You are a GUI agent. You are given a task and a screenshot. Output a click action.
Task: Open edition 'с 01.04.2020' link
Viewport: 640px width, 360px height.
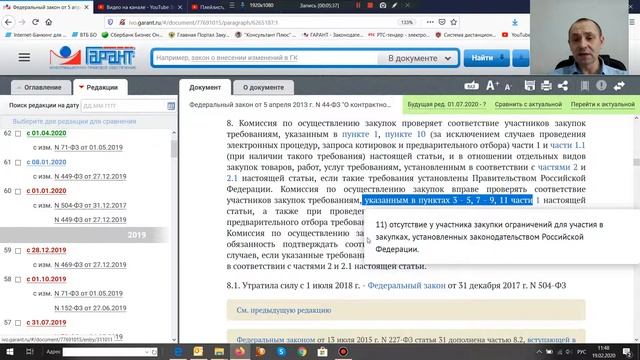46,133
